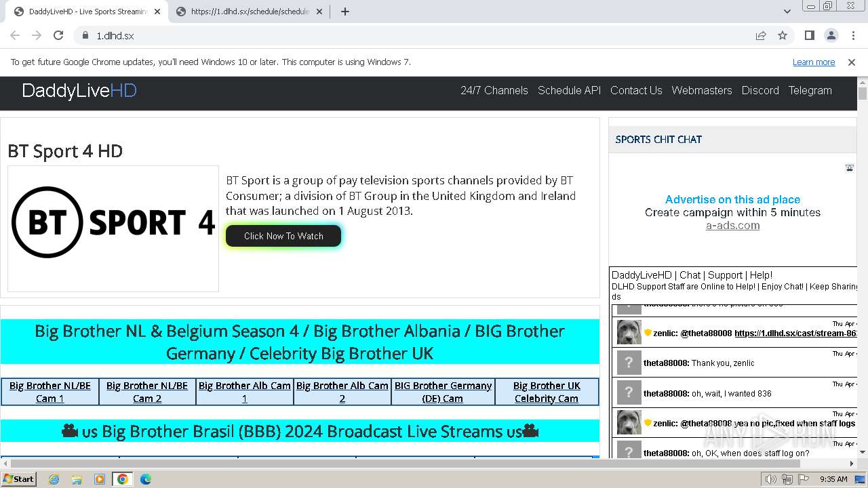Open Big Brother UK Celebrity Cam
Screen dimensions: 868x488
(547, 392)
